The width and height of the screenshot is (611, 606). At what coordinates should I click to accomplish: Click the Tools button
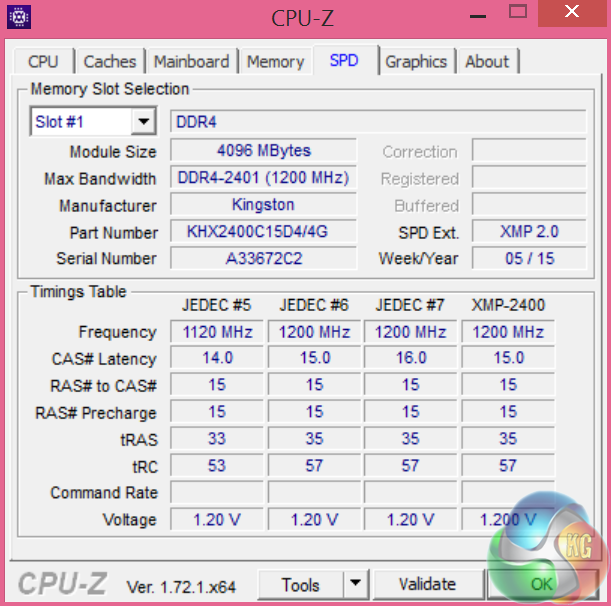300,585
